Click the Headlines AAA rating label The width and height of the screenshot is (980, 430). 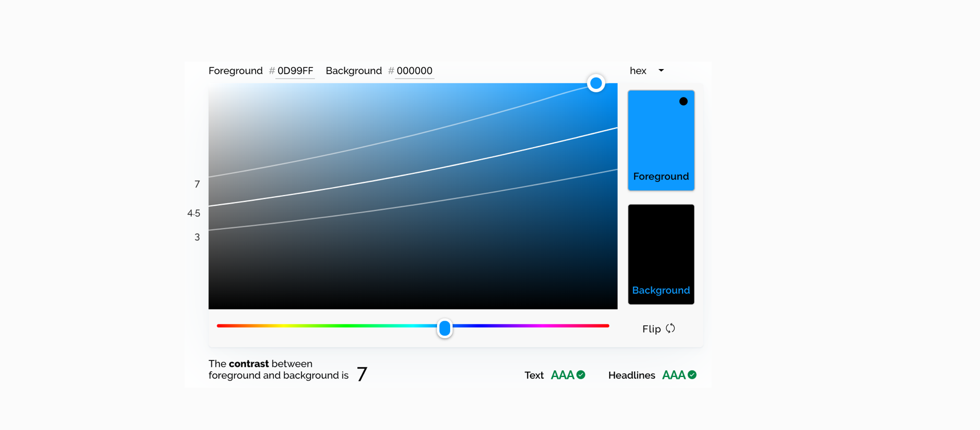point(673,375)
